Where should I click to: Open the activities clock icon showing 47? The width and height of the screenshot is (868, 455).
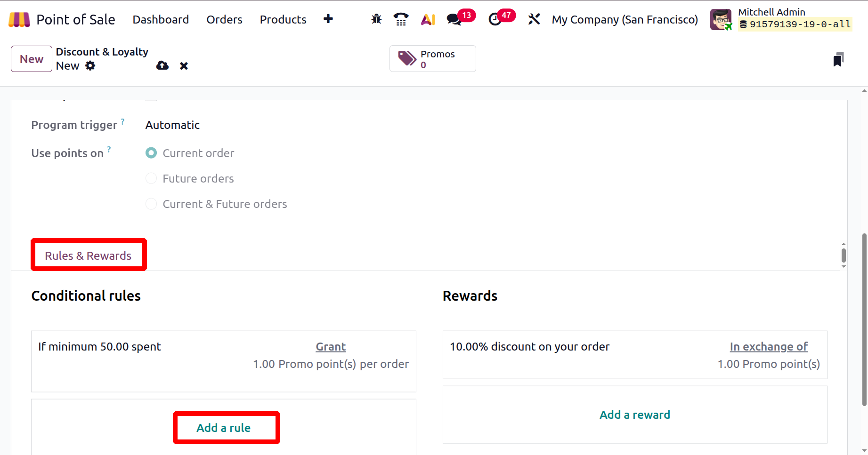coord(494,20)
